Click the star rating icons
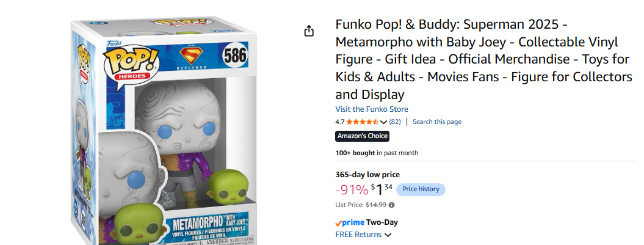Viewport: 644px width, 245px height. [362, 122]
